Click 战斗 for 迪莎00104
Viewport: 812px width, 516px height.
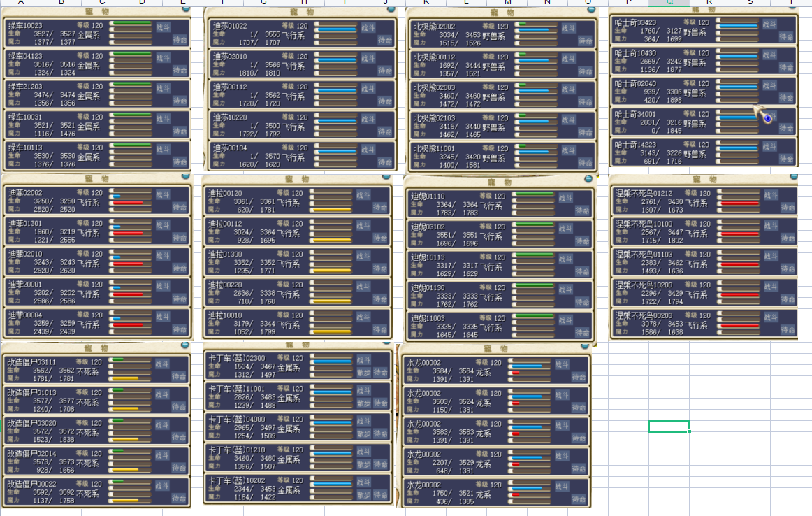368,150
